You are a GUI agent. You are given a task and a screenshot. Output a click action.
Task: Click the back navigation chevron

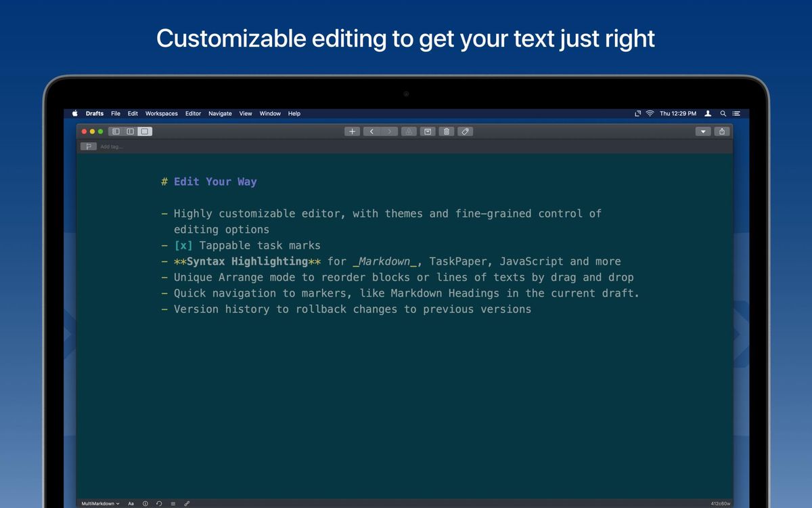pyautogui.click(x=370, y=131)
